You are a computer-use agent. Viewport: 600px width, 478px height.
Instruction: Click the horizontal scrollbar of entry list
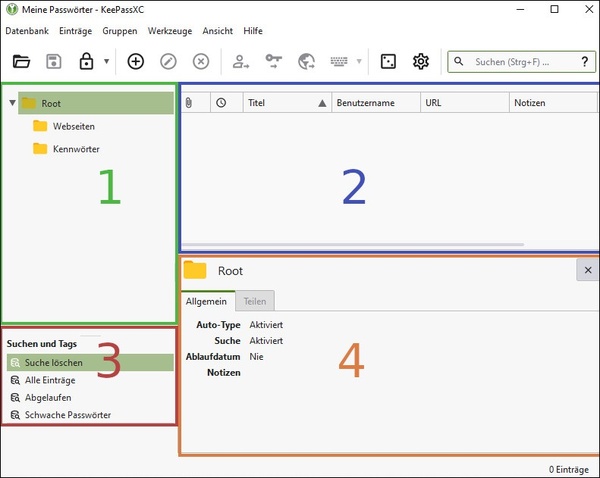tap(353, 244)
